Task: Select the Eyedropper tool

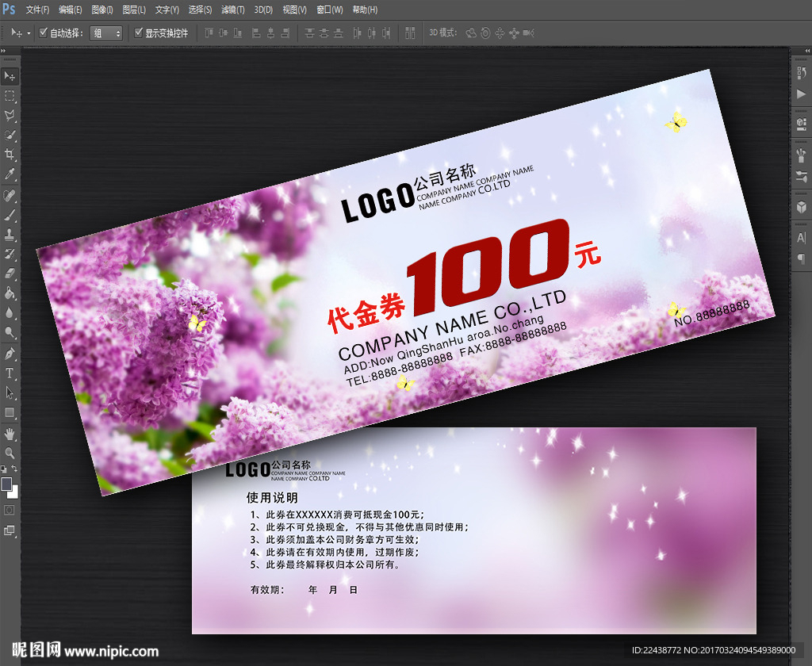Action: pyautogui.click(x=10, y=174)
